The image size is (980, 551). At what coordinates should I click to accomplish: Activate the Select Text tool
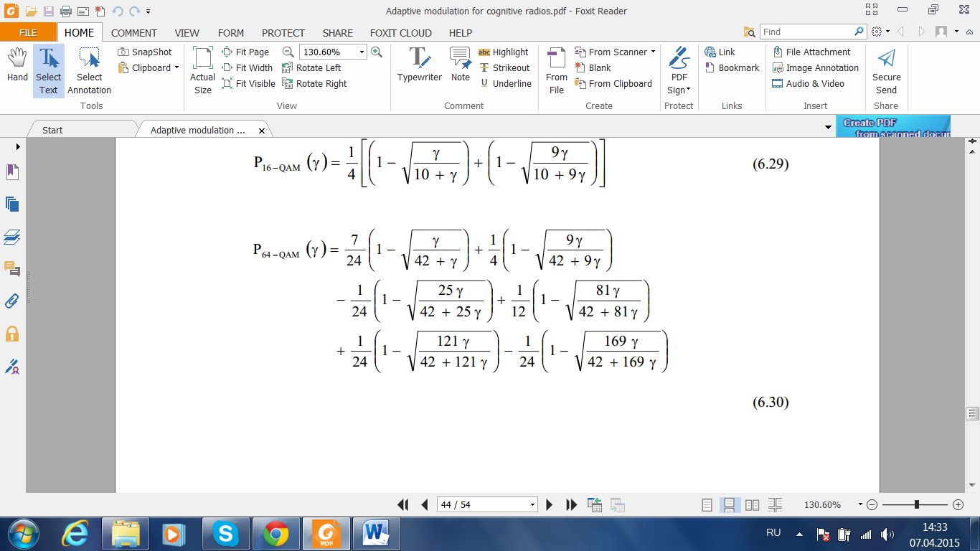pos(49,71)
